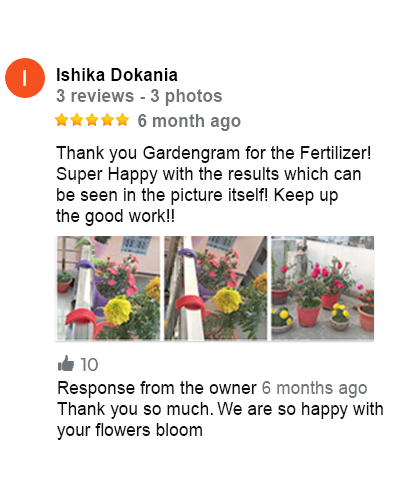Open reviewer name Ishika Dokania
This screenshot has height=500, width=400.
[117, 75]
